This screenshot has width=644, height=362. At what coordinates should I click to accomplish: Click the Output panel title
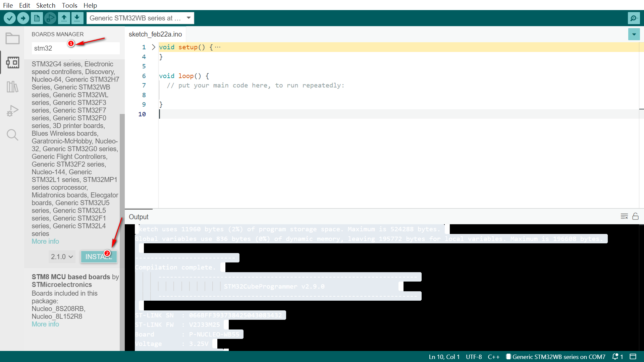pos(139,217)
